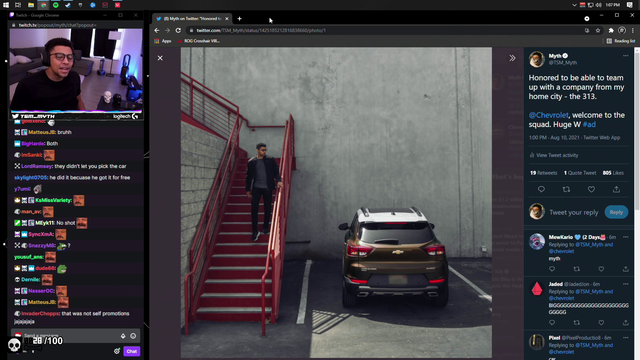Image resolution: width=640 pixels, height=360 pixels.
Task: Open Spotify from the taskbar
Action: tap(56, 5)
